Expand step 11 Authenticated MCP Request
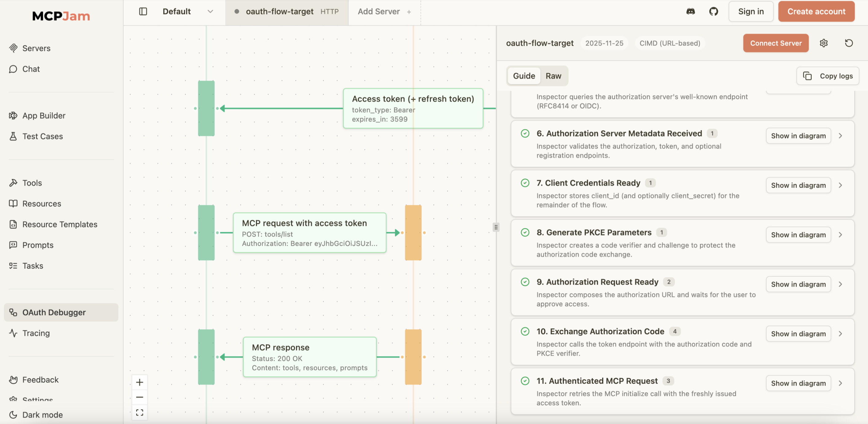 click(840, 383)
